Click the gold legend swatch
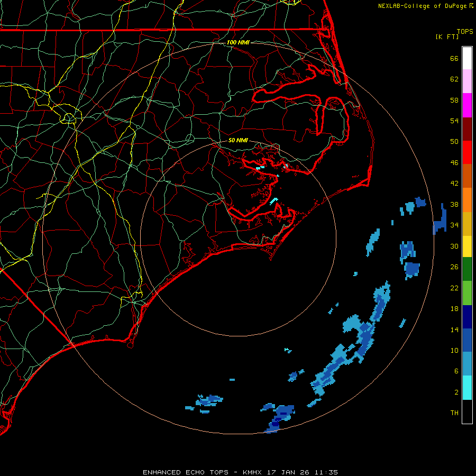 [x=467, y=224]
